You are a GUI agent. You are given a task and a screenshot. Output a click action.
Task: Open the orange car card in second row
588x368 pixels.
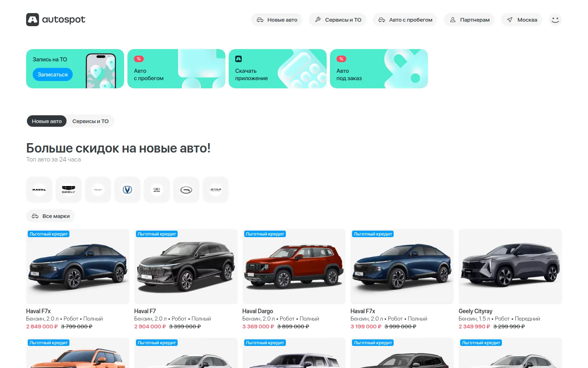click(x=78, y=353)
